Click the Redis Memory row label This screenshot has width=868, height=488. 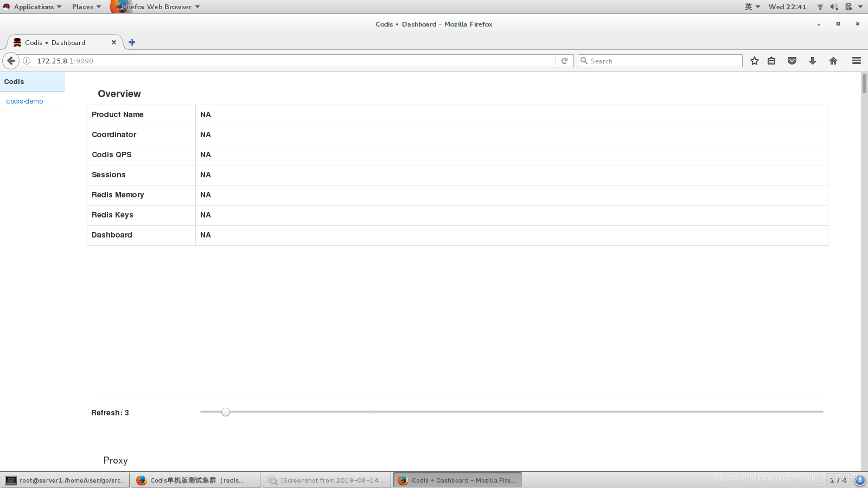pyautogui.click(x=118, y=195)
